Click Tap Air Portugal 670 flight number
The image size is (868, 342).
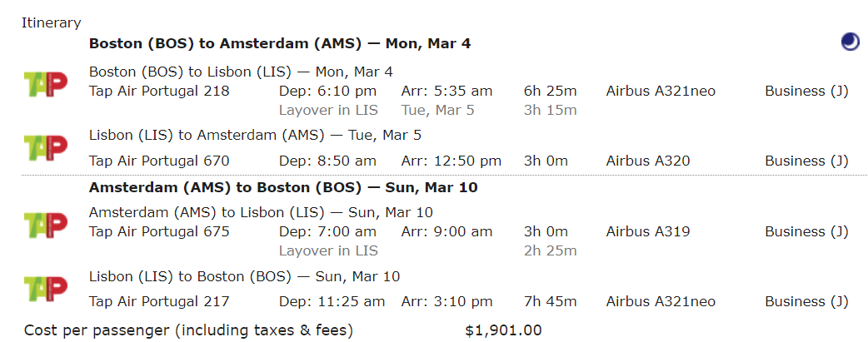(x=159, y=161)
